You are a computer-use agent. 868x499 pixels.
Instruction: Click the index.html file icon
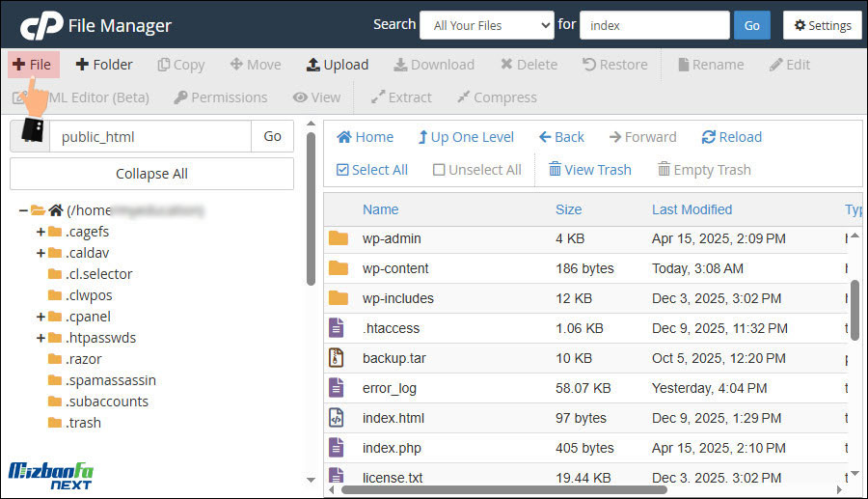[x=337, y=418]
